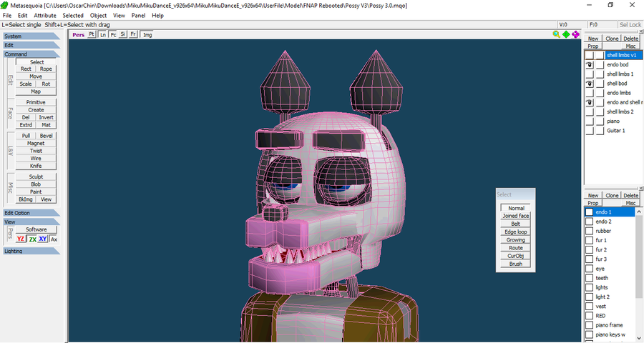Click Prop in the material panel

click(593, 203)
